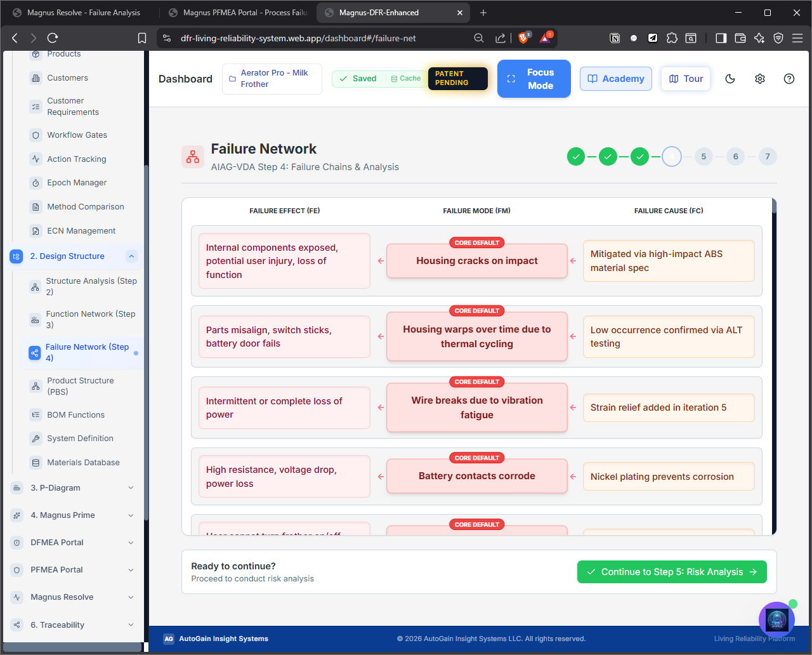Image resolution: width=812 pixels, height=655 pixels.
Task: Click Failure Network heading icon
Action: 193,157
